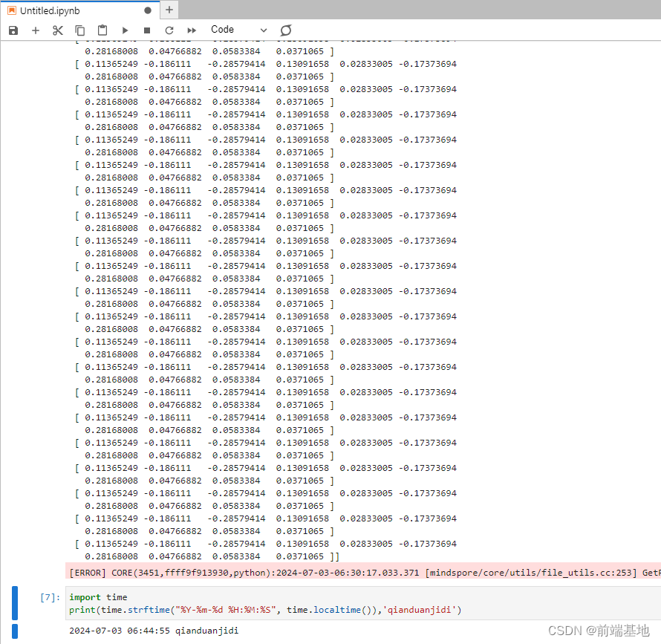Select the cell prompt [7]:
This screenshot has width=661, height=644.
pyautogui.click(x=51, y=597)
